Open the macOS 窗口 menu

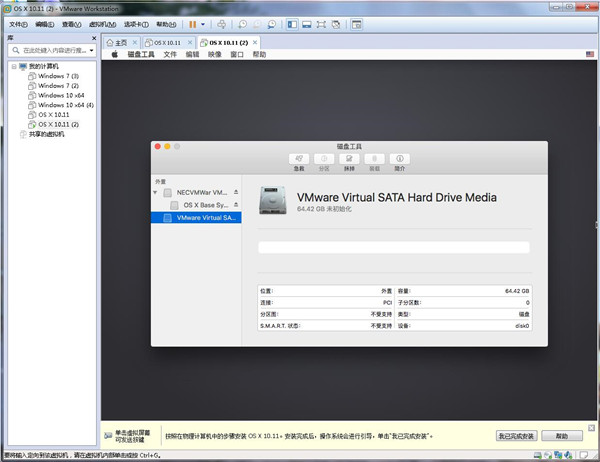tap(237, 54)
